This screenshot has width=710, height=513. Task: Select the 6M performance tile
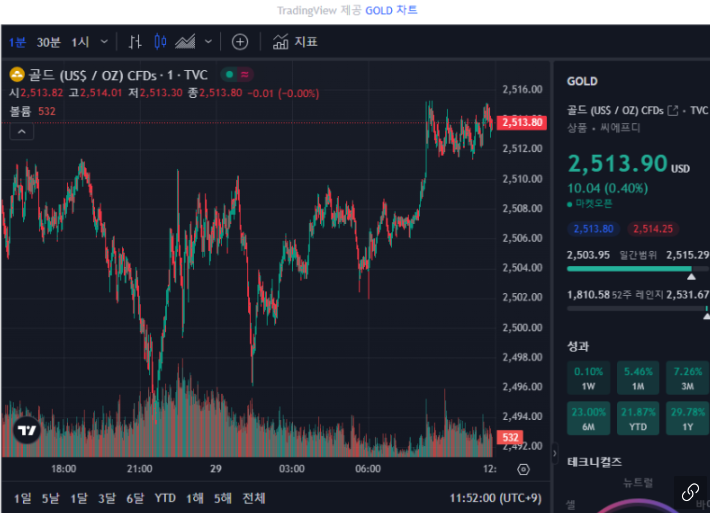[588, 418]
